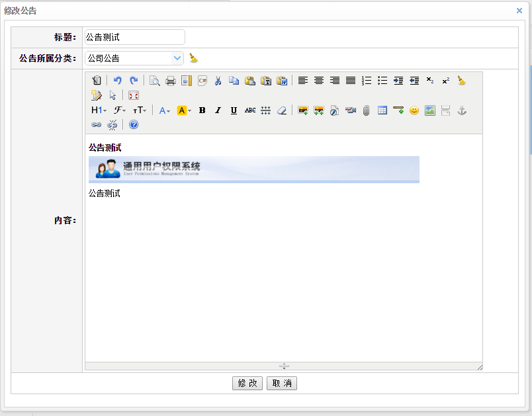Grab the editor bottom resize handle bar
Image resolution: width=532 pixels, height=416 pixels.
(x=284, y=366)
